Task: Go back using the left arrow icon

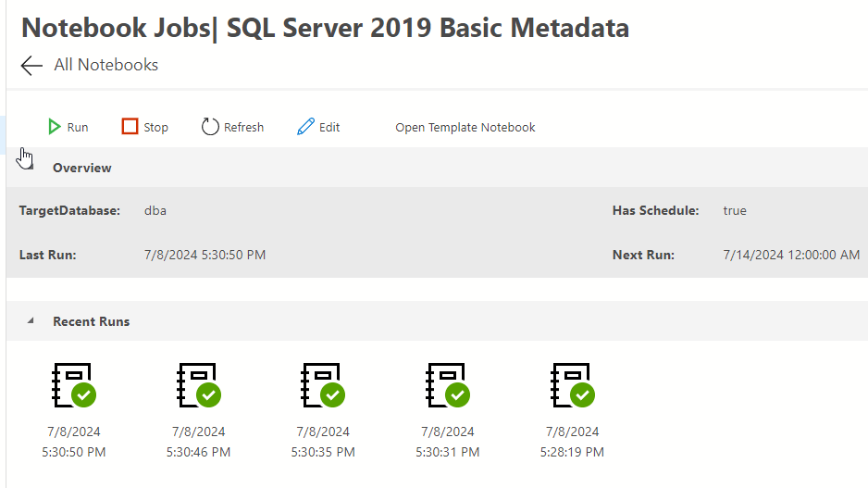Action: pyautogui.click(x=31, y=65)
